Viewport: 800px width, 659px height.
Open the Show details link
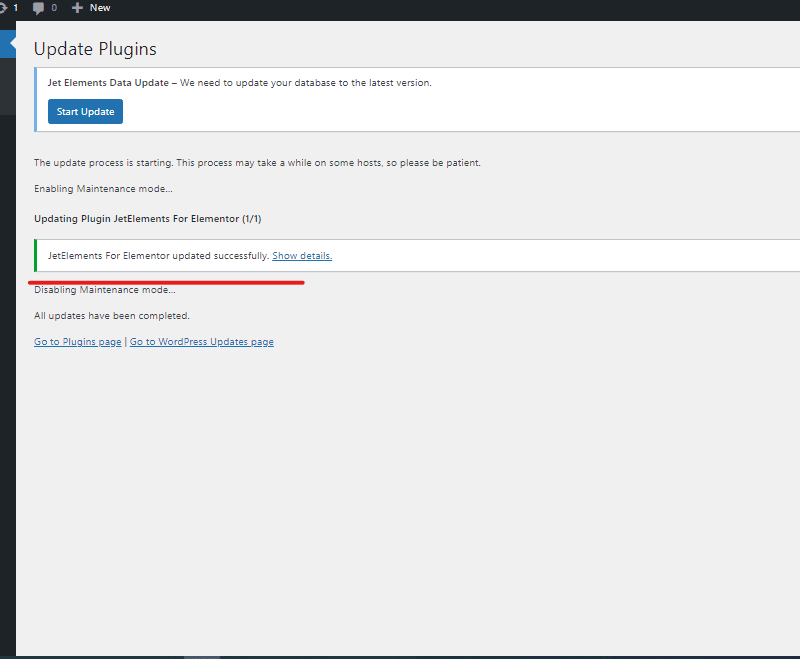(302, 256)
